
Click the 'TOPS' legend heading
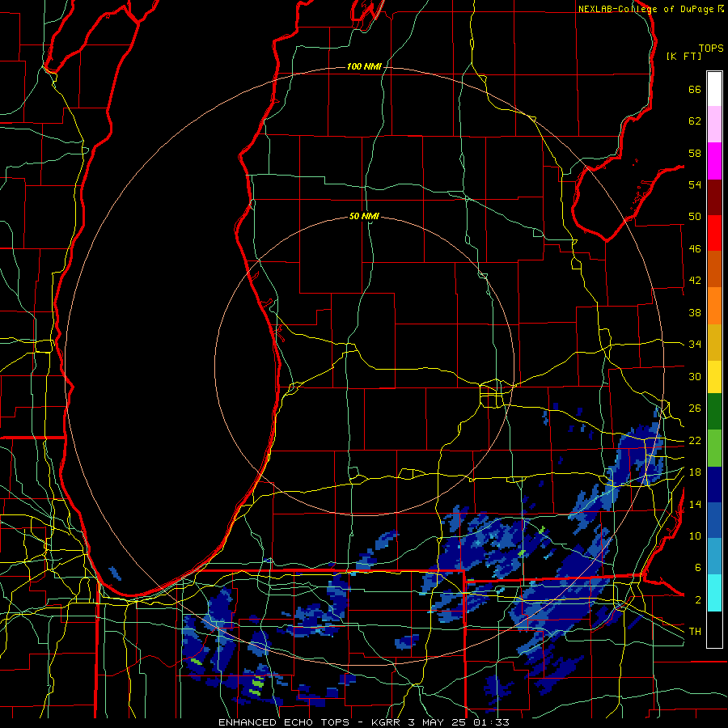click(x=711, y=49)
